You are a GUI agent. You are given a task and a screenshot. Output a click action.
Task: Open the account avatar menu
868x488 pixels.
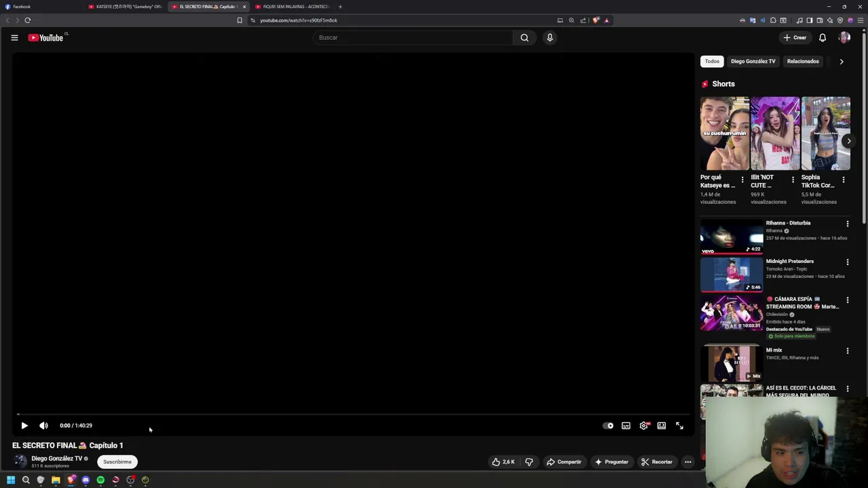[844, 38]
